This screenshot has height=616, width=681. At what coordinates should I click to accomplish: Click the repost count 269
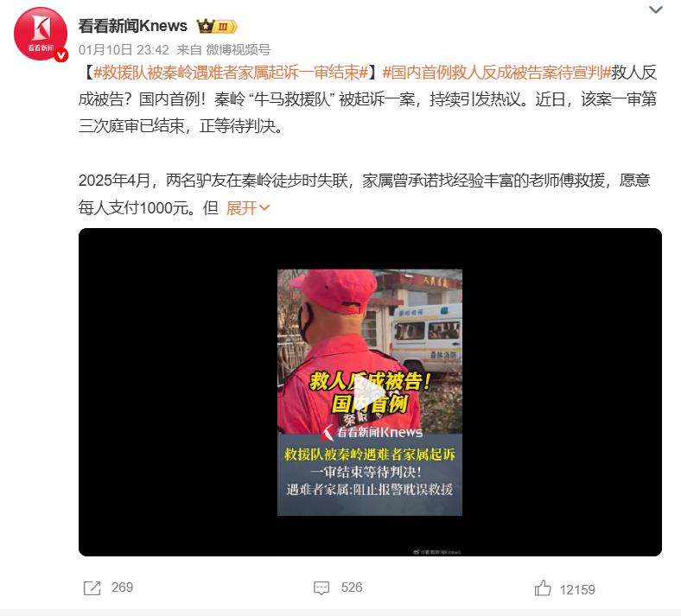click(122, 587)
